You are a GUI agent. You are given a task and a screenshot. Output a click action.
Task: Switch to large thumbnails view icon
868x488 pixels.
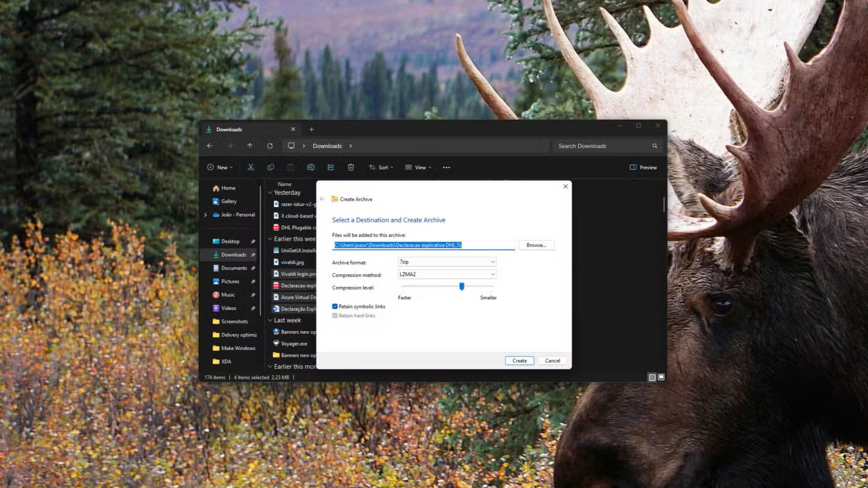[661, 377]
